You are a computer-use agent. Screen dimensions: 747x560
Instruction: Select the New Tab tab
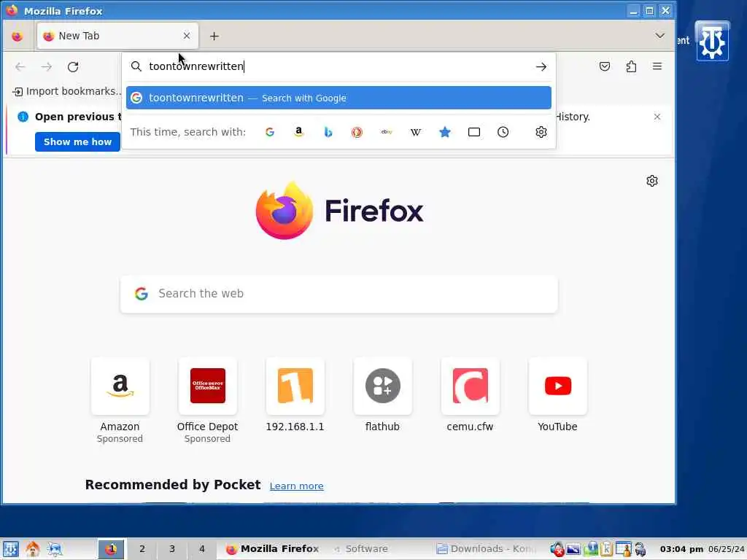coord(117,36)
